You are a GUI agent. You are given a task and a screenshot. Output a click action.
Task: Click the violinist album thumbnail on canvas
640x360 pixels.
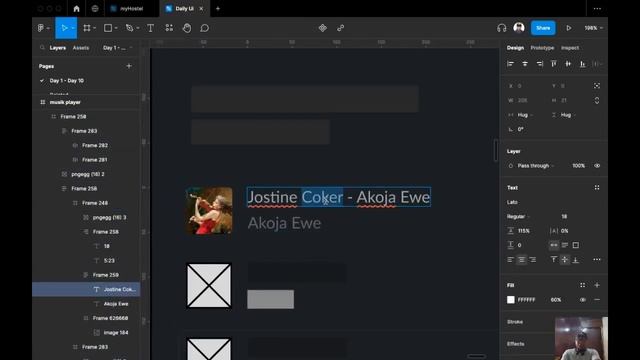point(209,211)
